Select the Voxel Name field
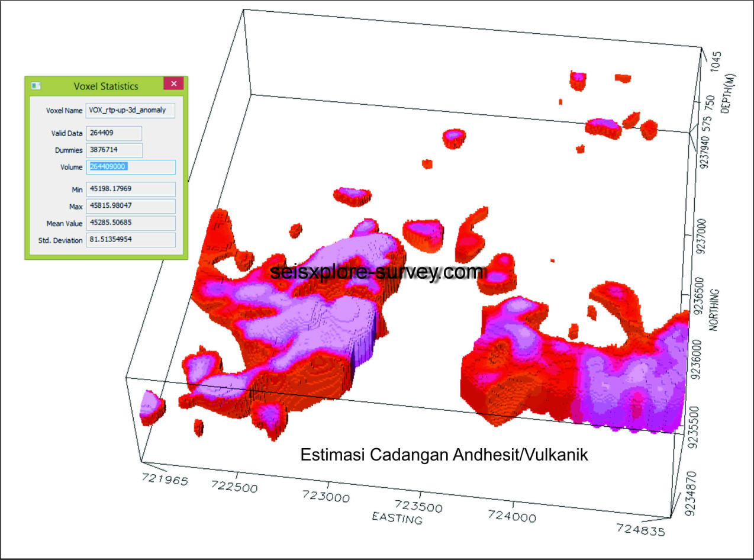Viewport: 754px width, 560px height. [131, 110]
